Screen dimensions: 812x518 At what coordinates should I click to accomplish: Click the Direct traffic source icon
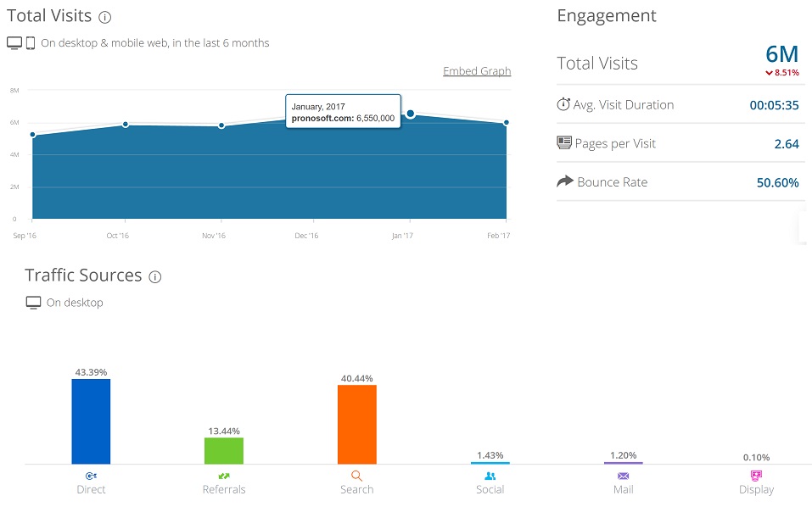91,476
